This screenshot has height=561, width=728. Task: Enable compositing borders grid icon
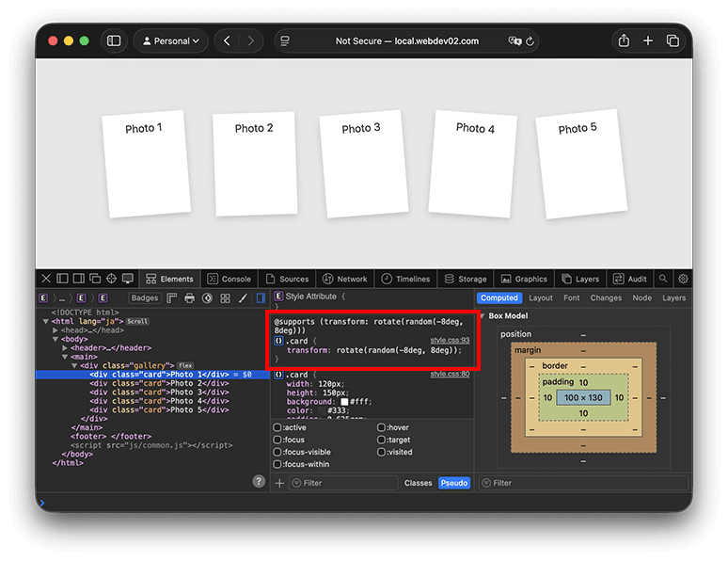click(225, 298)
